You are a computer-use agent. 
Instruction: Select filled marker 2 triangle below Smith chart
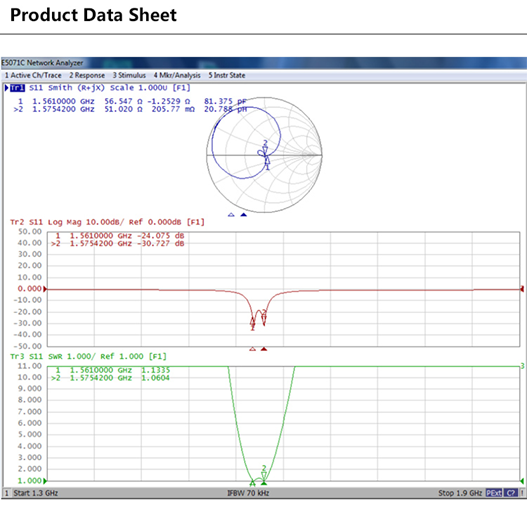[243, 215]
